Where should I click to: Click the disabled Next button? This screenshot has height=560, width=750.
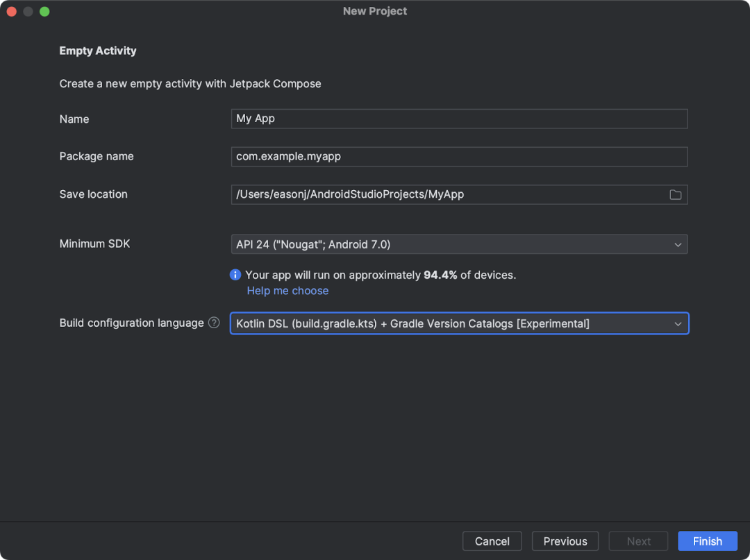[x=638, y=541]
